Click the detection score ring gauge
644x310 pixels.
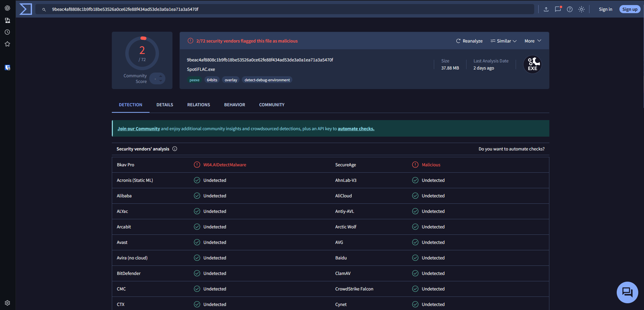(x=142, y=53)
